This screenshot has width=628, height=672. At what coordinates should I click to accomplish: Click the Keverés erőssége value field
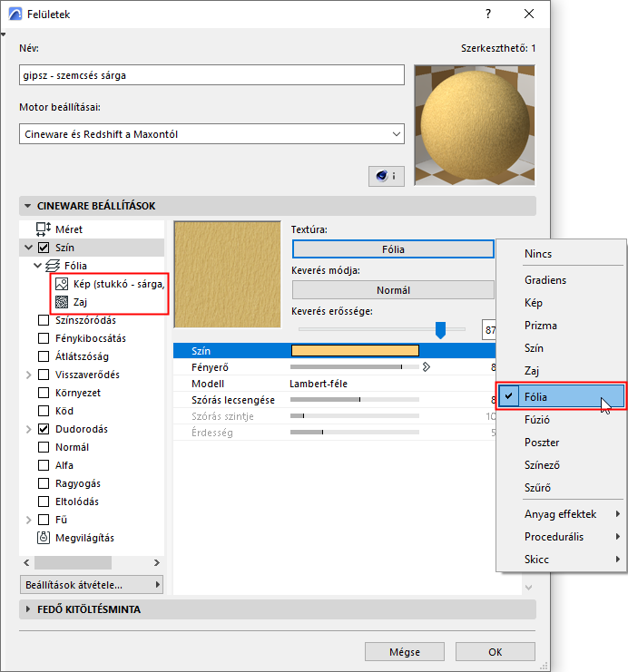[x=489, y=330]
